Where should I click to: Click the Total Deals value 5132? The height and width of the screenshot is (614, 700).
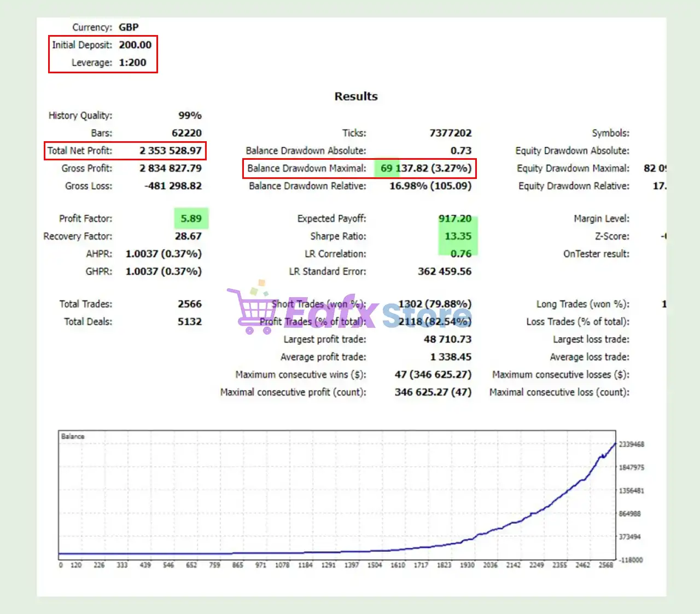click(189, 321)
